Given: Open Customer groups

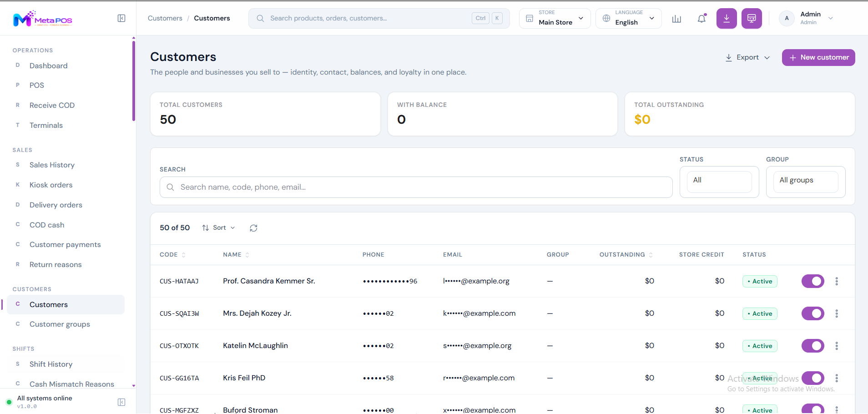Looking at the screenshot, I should point(66,324).
